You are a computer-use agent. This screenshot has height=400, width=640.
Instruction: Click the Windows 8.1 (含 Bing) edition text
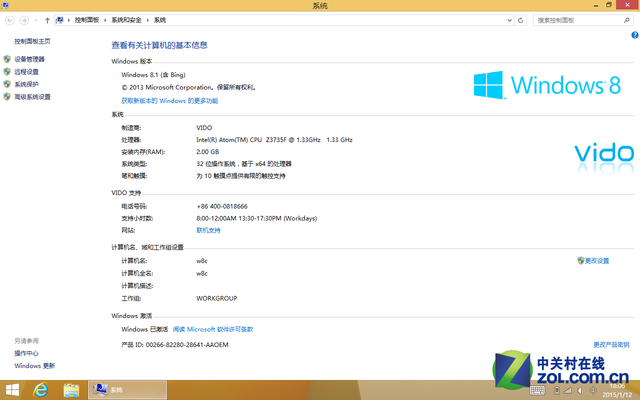(153, 75)
